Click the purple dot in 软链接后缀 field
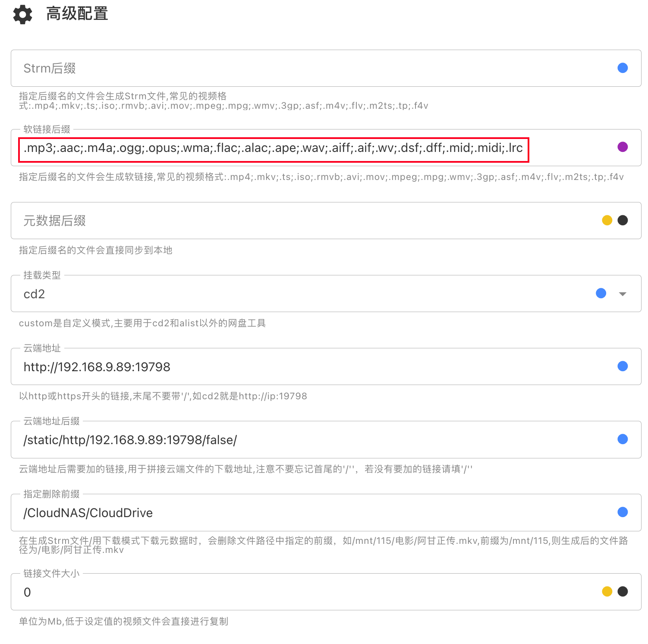This screenshot has width=648, height=644. (622, 147)
